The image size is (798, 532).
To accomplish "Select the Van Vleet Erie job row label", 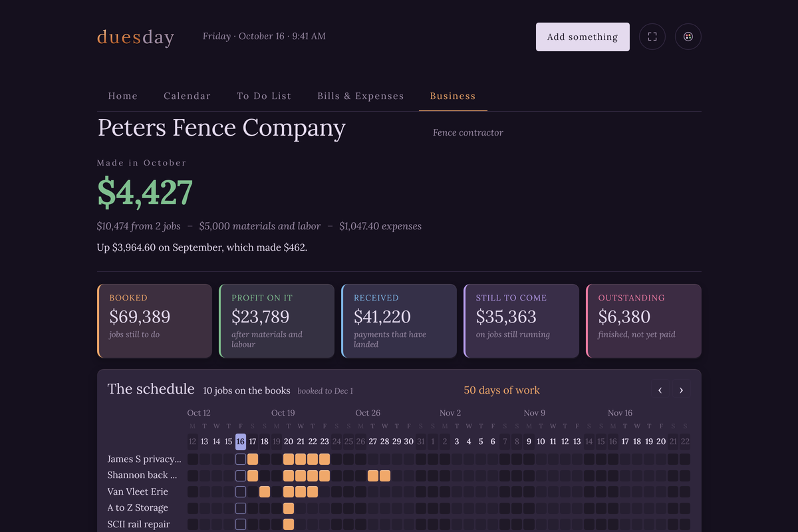I will pos(138,491).
